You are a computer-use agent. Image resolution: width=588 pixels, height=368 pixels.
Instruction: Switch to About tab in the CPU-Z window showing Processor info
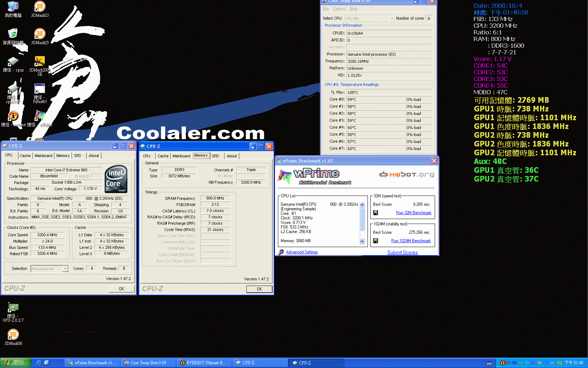(93, 156)
